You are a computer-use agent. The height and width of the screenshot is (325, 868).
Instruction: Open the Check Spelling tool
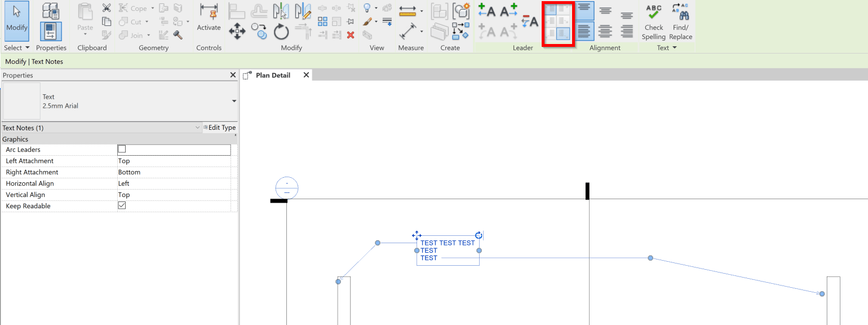[x=653, y=23]
